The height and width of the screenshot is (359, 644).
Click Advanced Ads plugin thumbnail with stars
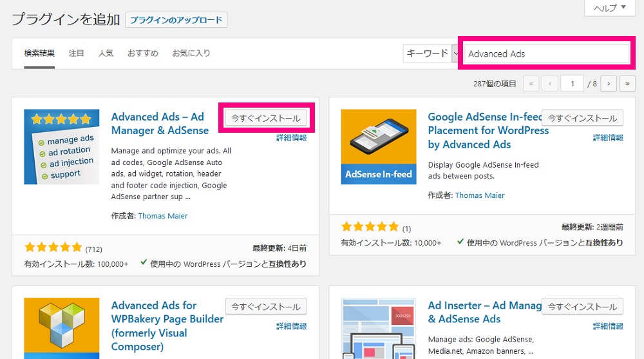coord(62,147)
